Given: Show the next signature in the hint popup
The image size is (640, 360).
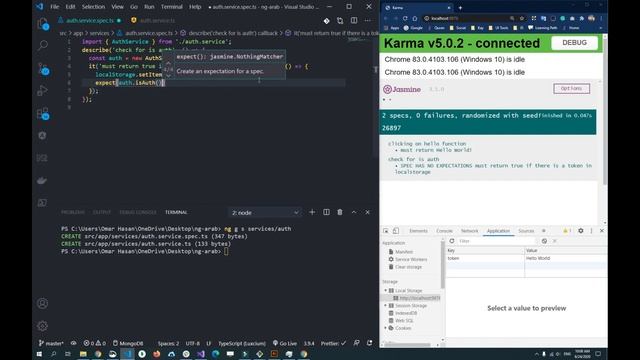Looking at the screenshot, I should click(x=168, y=76).
